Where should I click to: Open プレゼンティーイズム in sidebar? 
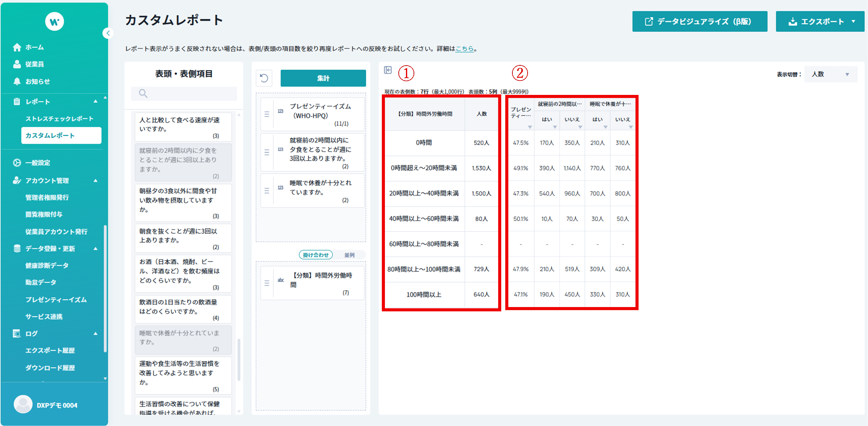(x=56, y=299)
